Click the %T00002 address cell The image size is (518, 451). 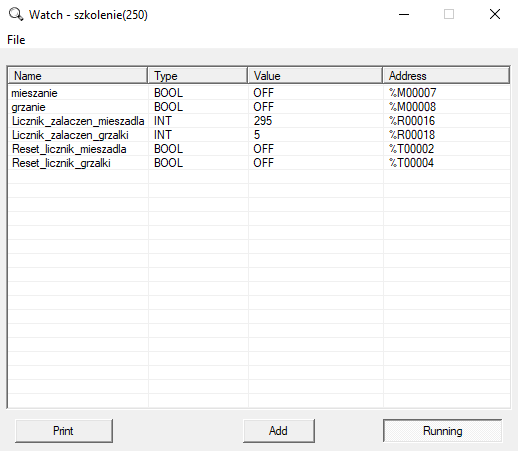(411, 149)
